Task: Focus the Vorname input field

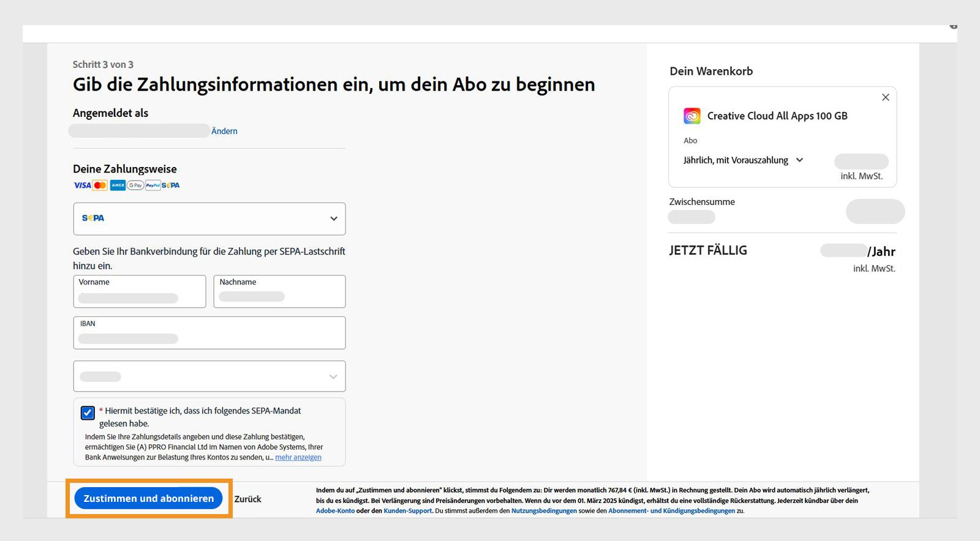Action: click(140, 291)
